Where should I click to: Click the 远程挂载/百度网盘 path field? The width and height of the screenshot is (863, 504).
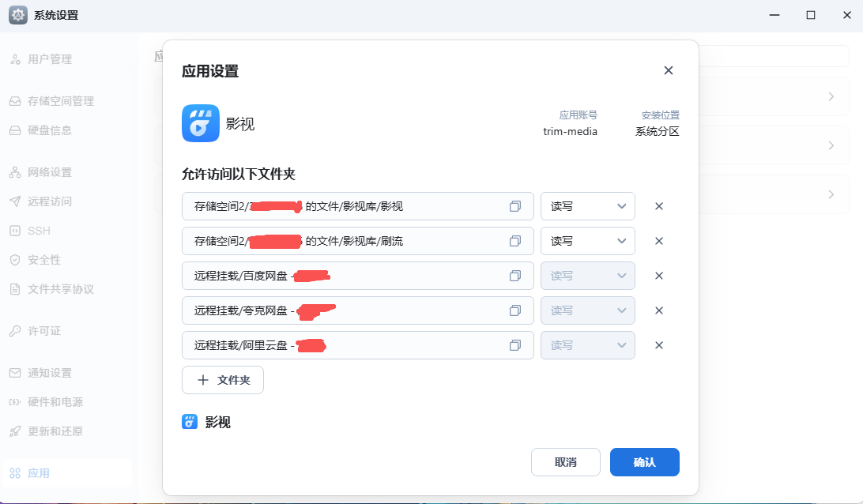pos(358,276)
